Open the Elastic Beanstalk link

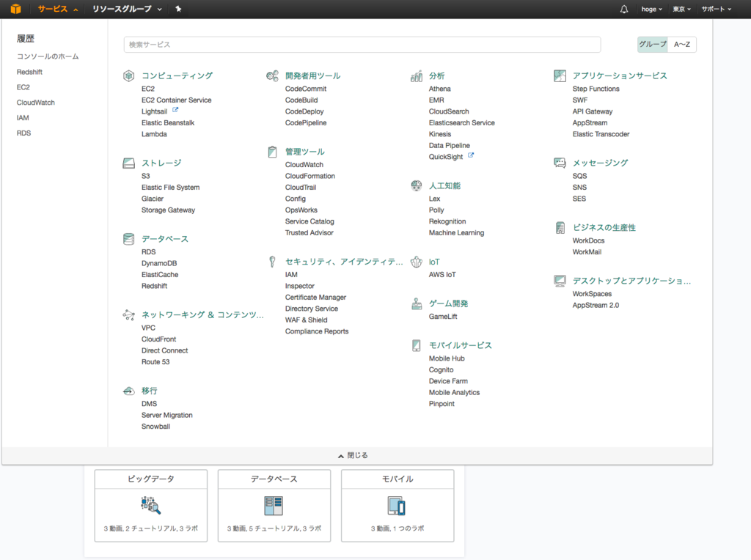click(168, 123)
